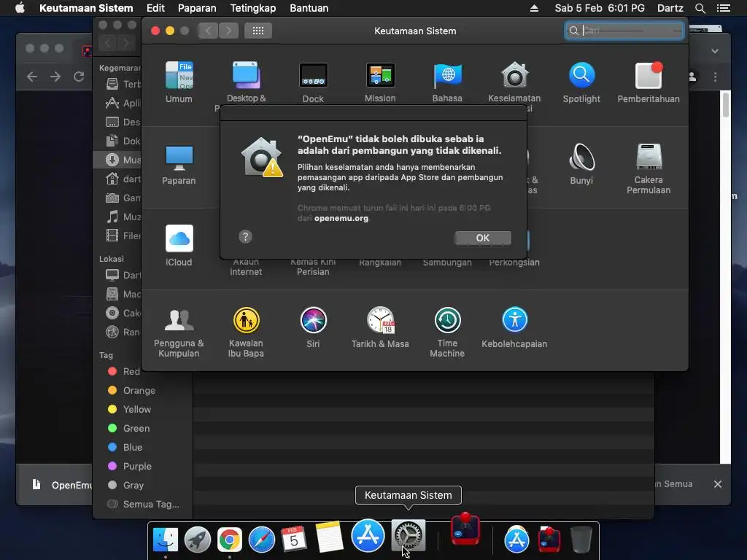Open Calendar from the Dock
This screenshot has height=560, width=747.
(294, 540)
